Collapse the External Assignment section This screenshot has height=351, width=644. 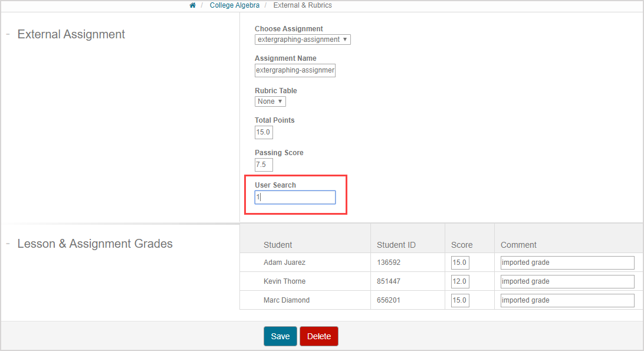pos(8,34)
